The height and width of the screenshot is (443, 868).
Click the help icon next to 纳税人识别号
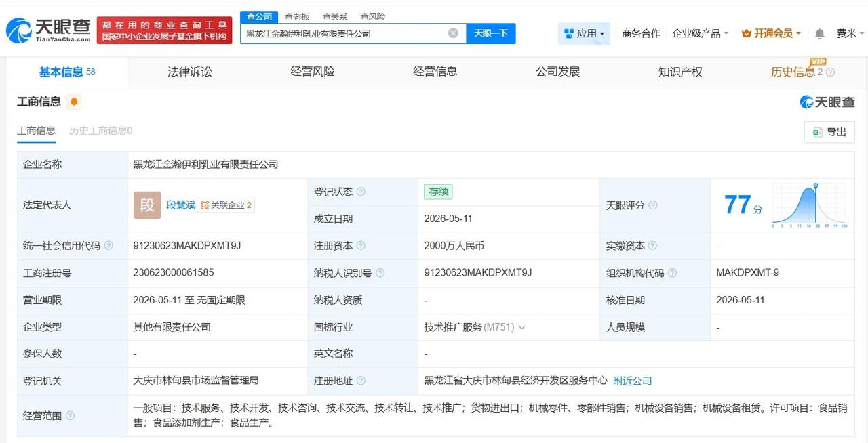[380, 273]
